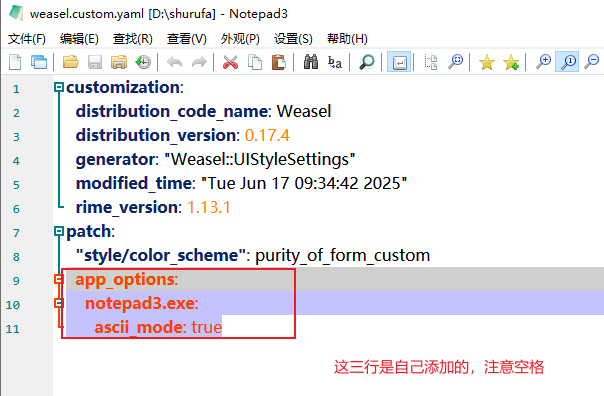Click the 'app_options' key on line 9

[125, 280]
